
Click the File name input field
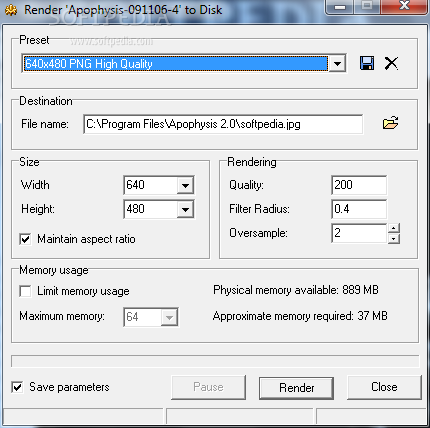pos(223,124)
